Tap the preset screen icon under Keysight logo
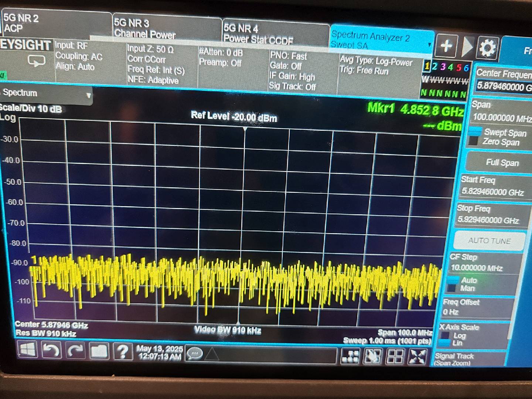Viewport: 532px width, 399px height. [37, 61]
